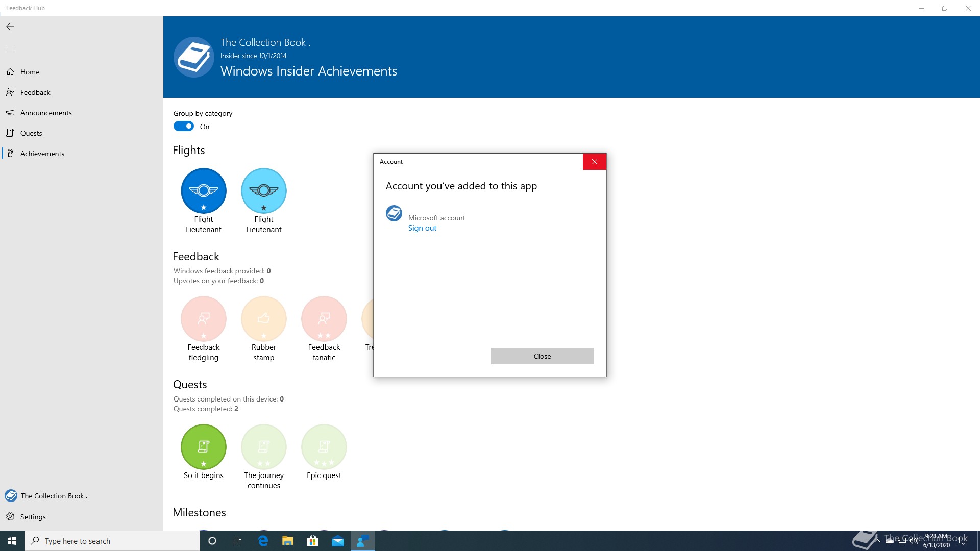Image resolution: width=980 pixels, height=551 pixels.
Task: Click the taskbar search box
Action: [112, 541]
